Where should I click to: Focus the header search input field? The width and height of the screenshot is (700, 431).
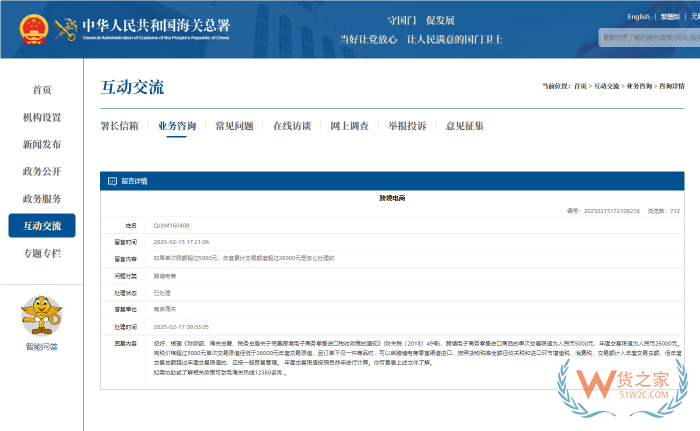(650, 38)
